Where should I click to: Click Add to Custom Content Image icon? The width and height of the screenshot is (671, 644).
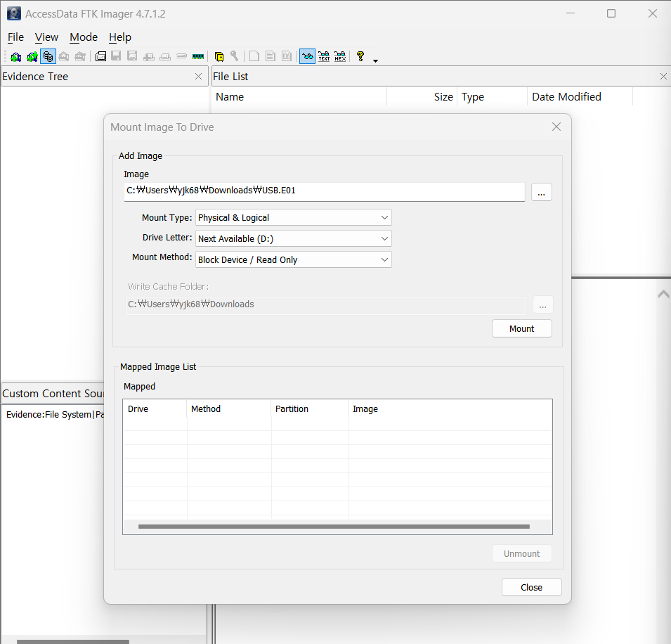pos(148,56)
